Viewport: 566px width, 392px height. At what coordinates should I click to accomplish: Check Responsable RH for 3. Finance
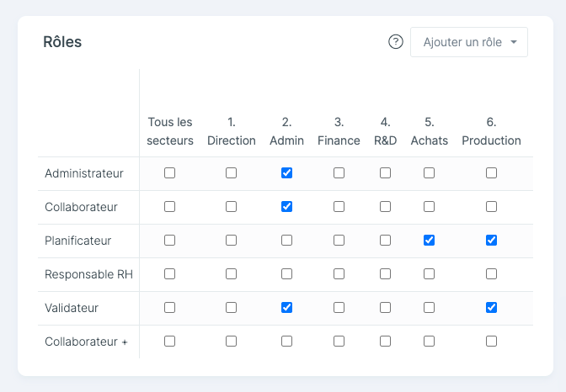[339, 274]
